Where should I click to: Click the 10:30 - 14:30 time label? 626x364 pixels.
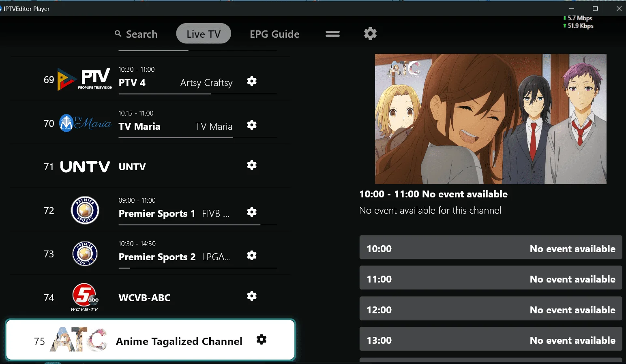[137, 244]
